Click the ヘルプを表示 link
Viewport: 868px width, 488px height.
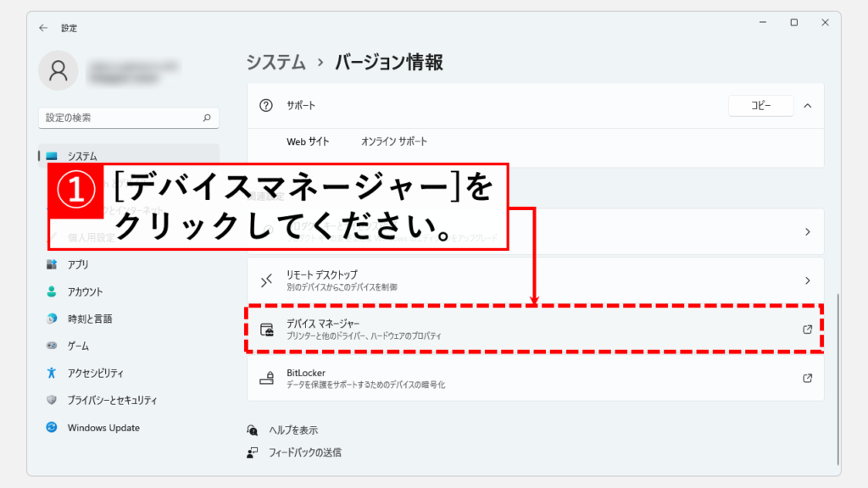[293, 430]
